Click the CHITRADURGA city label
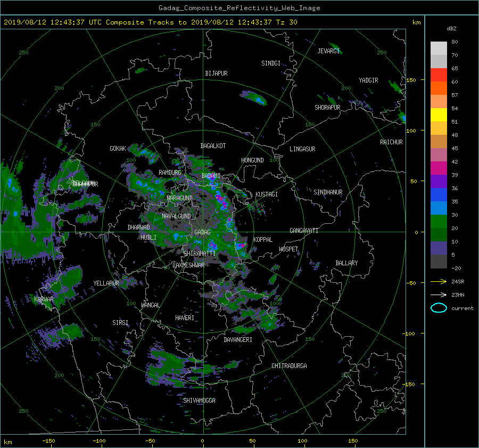Image resolution: width=479 pixels, height=448 pixels. coord(289,366)
